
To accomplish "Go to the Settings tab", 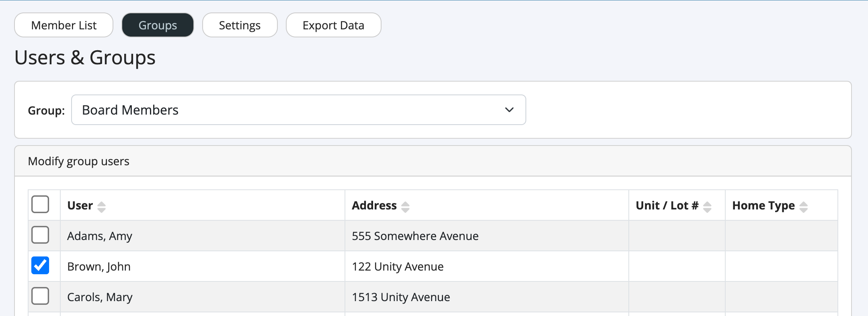I will tap(240, 25).
